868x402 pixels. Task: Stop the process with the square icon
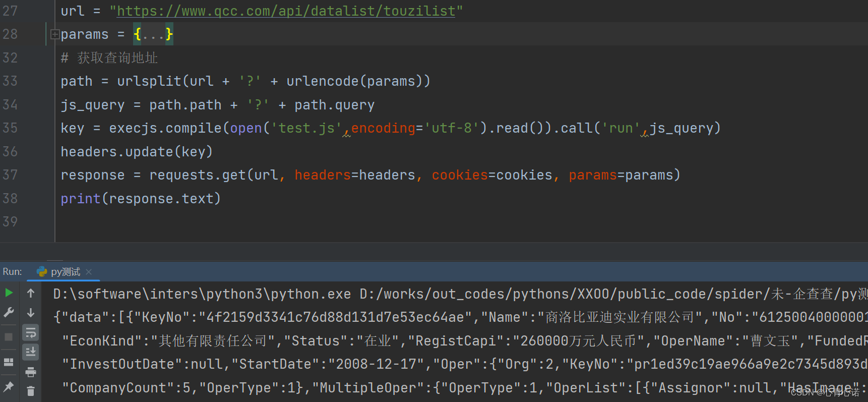pyautogui.click(x=9, y=337)
